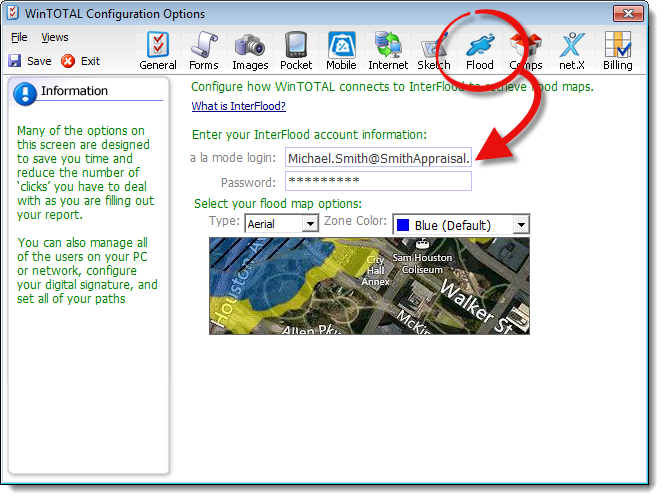Click the Exit text button
The height and width of the screenshot is (500, 664).
coord(90,61)
